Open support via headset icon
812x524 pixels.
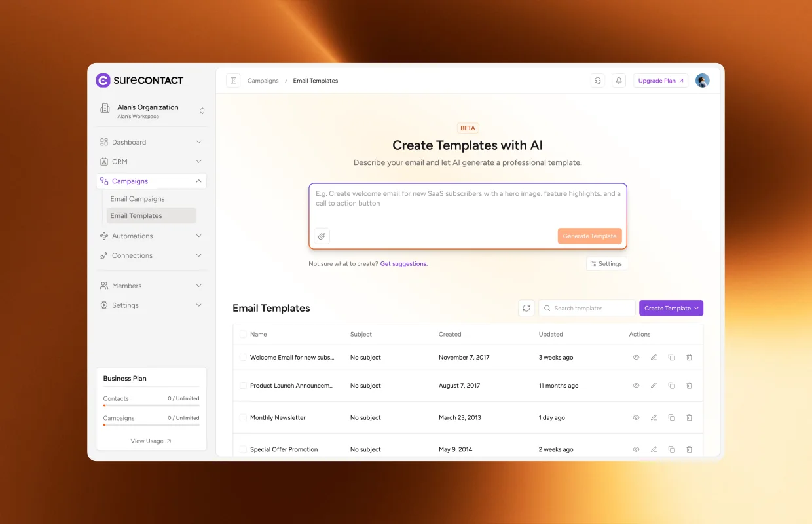(x=597, y=81)
